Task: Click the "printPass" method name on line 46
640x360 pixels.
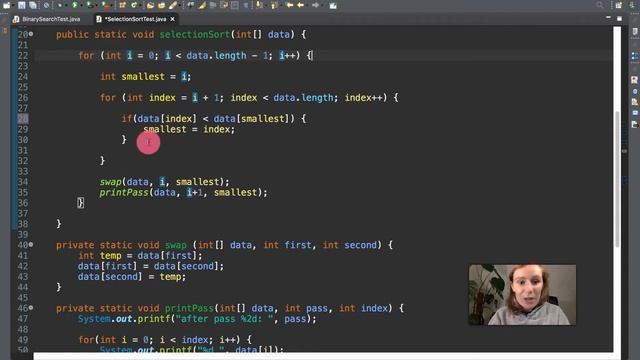Action: (189, 308)
